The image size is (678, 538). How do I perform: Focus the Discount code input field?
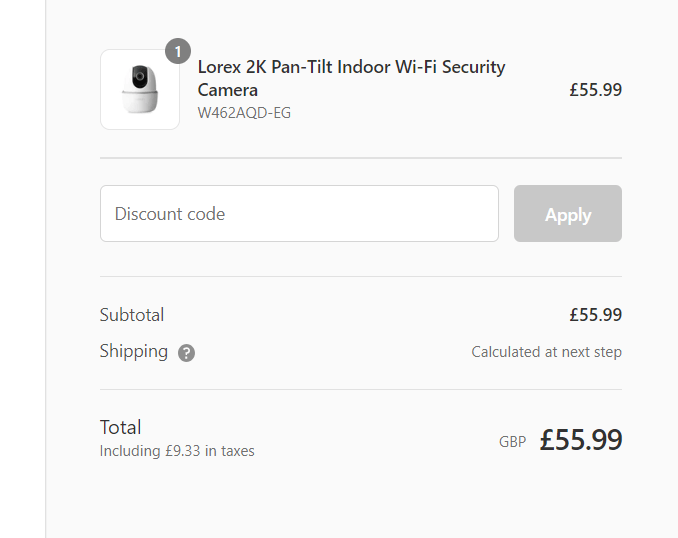[299, 214]
